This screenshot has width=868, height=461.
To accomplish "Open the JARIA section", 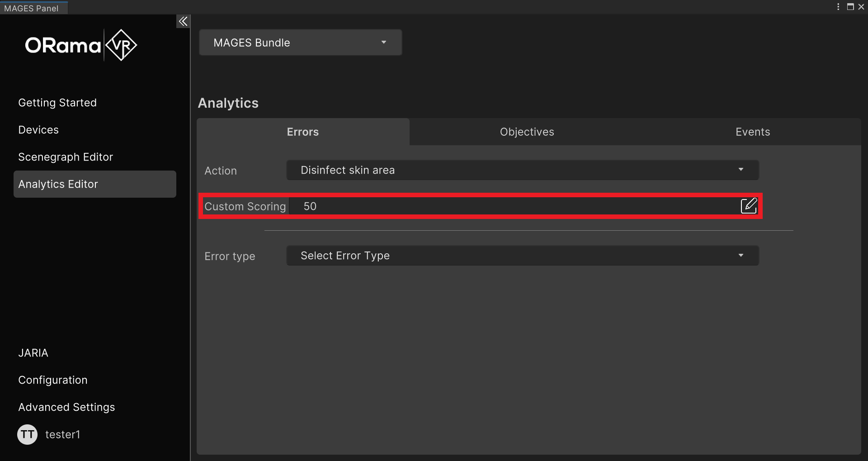I will pos(33,353).
